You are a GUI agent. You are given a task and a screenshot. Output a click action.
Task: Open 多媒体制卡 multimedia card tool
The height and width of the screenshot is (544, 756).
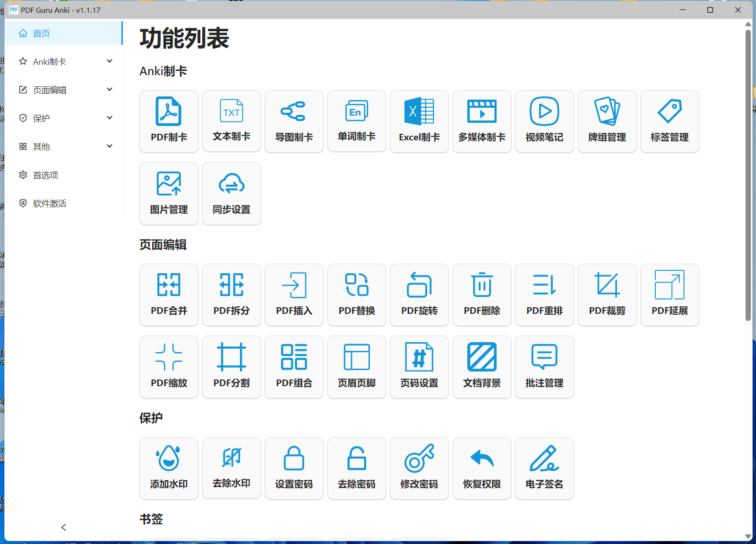click(x=482, y=121)
